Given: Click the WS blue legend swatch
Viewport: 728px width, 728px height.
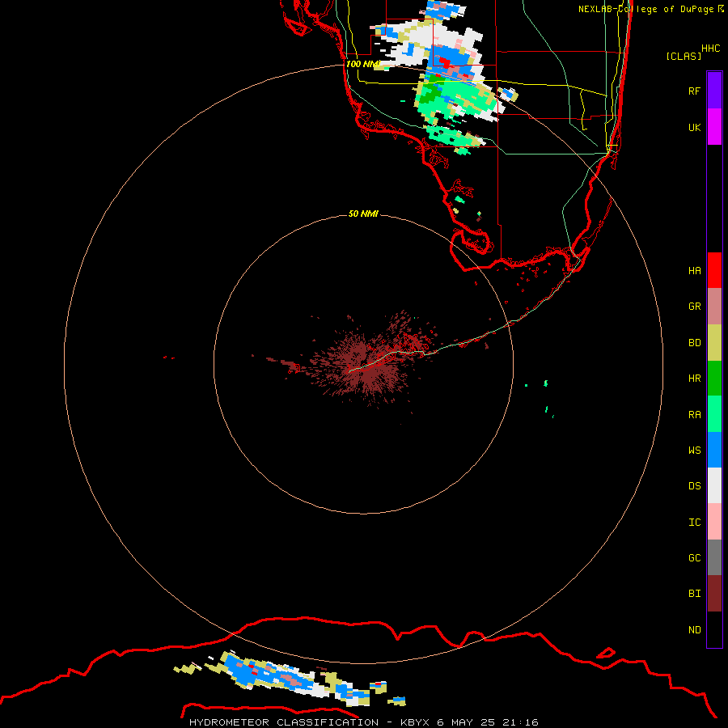Looking at the screenshot, I should 714,450.
